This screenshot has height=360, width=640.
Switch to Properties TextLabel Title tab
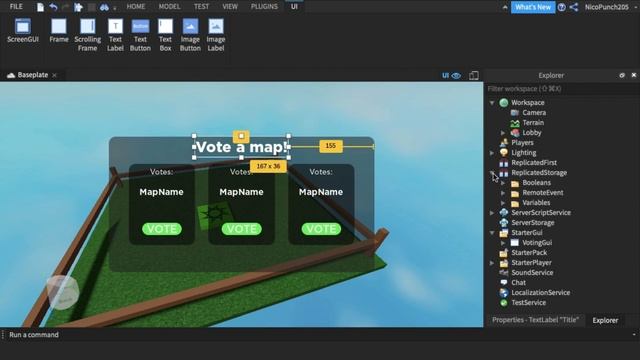click(535, 320)
